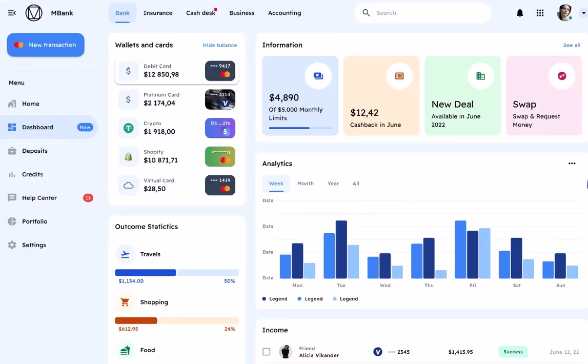
Task: Click See all in Information
Action: pyautogui.click(x=571, y=45)
